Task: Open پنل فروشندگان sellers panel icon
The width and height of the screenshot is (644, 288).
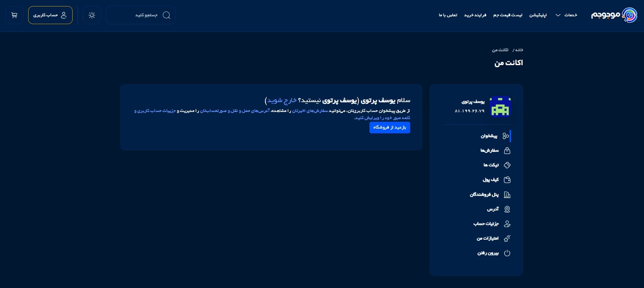Action: click(x=507, y=195)
